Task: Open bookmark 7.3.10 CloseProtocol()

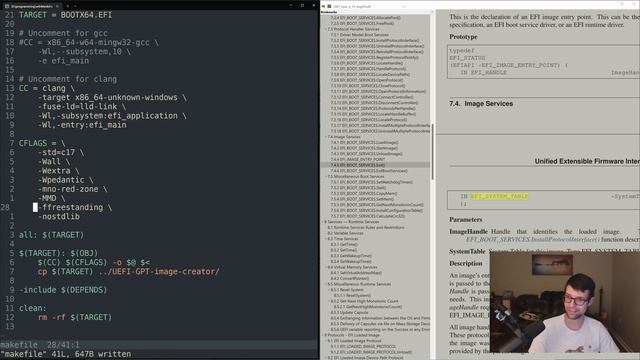Action: (368, 86)
